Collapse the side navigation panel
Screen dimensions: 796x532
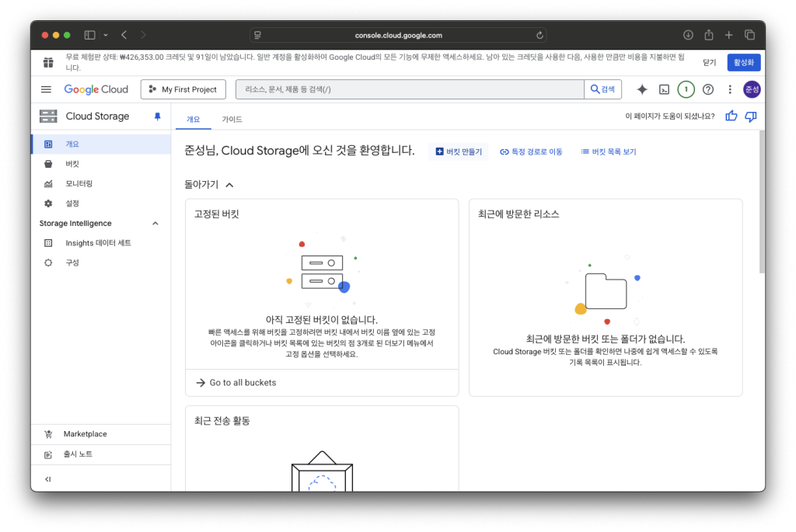coord(48,479)
